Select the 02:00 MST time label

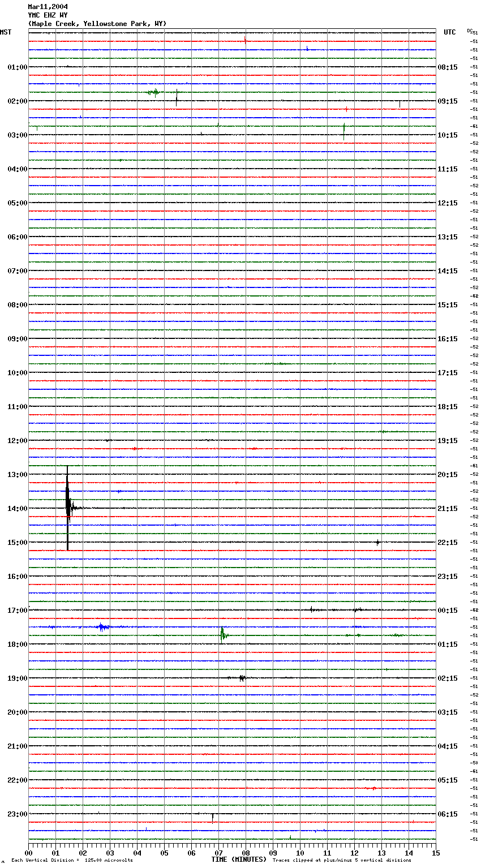pyautogui.click(x=18, y=101)
